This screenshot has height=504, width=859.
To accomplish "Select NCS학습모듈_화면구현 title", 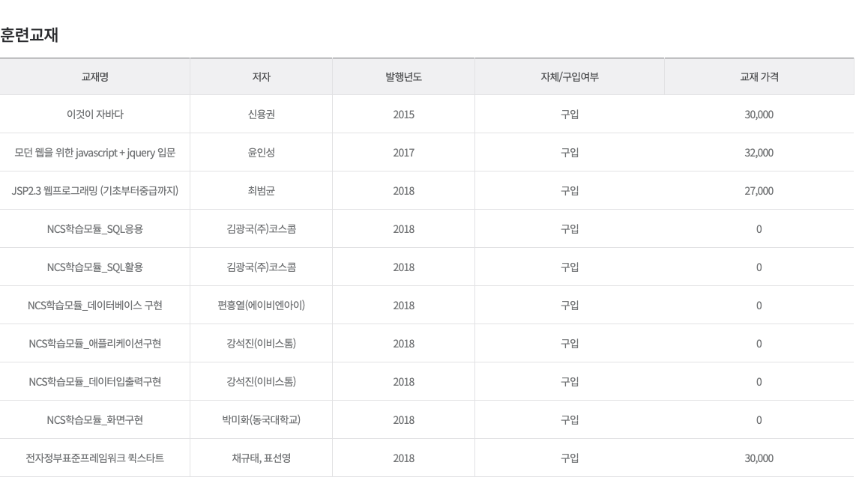I will [94, 420].
